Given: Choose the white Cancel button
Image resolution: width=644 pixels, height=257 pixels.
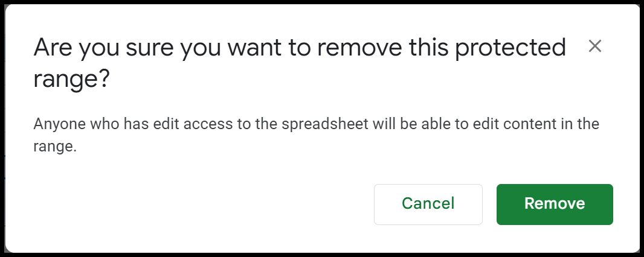Looking at the screenshot, I should point(428,204).
